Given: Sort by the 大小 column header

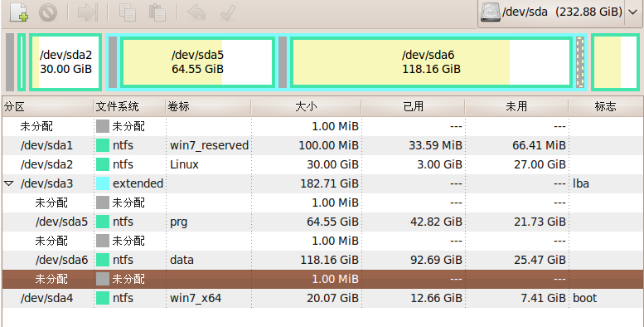Looking at the screenshot, I should (306, 106).
